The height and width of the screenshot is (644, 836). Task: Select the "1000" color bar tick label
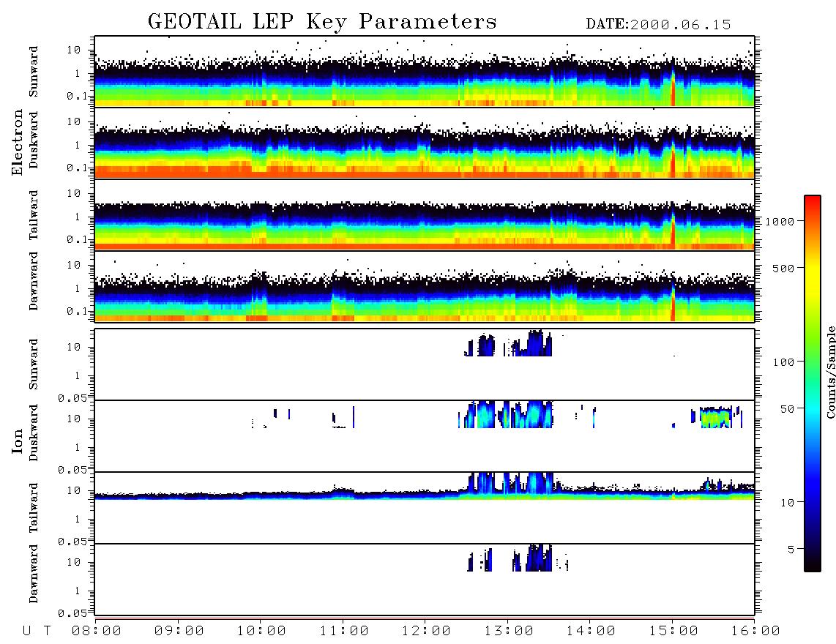pyautogui.click(x=780, y=222)
